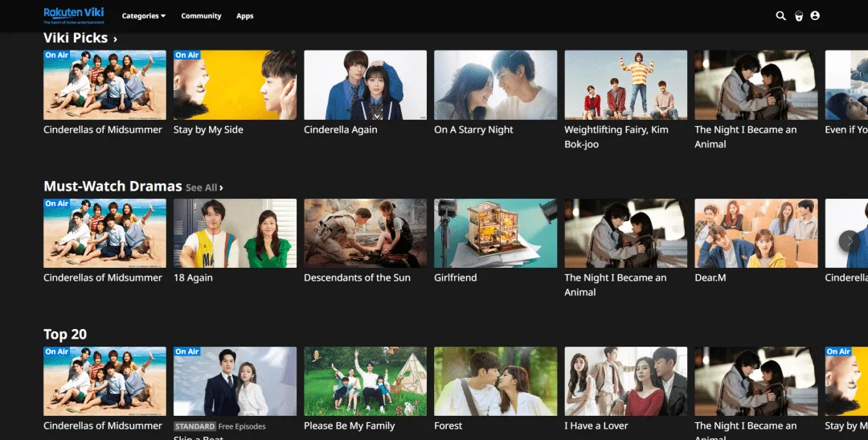Open Cinderellas of Midsummer thumbnail in Viki Picks
The width and height of the screenshot is (868, 440).
coord(104,84)
